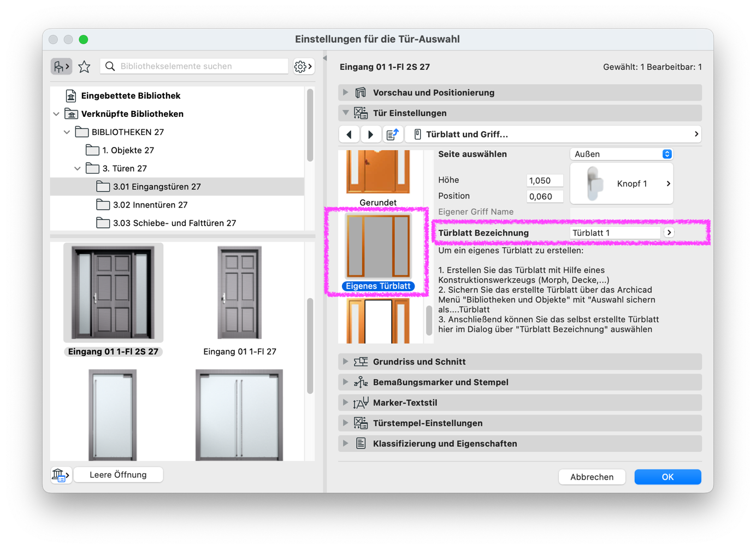Click the green window zoom button
The width and height of the screenshot is (756, 549).
coord(84,39)
